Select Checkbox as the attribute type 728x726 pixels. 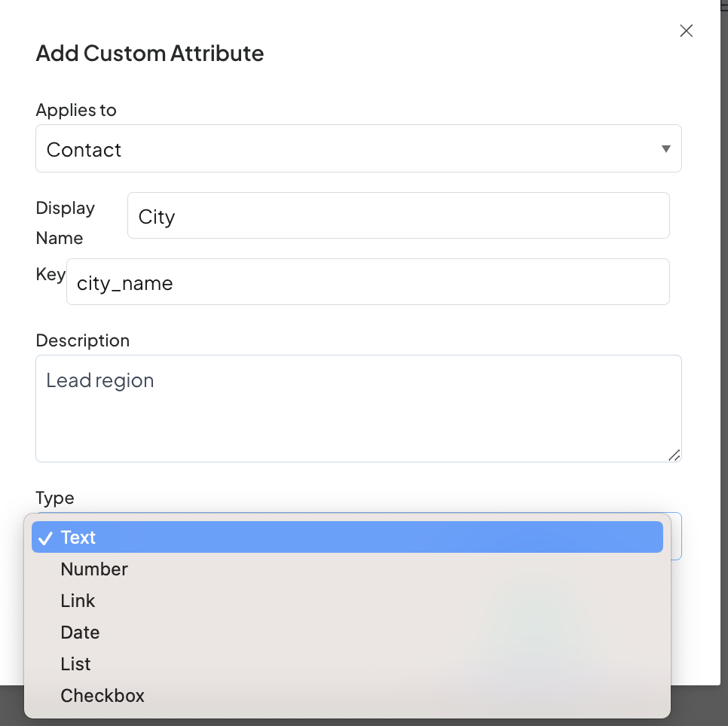click(102, 696)
